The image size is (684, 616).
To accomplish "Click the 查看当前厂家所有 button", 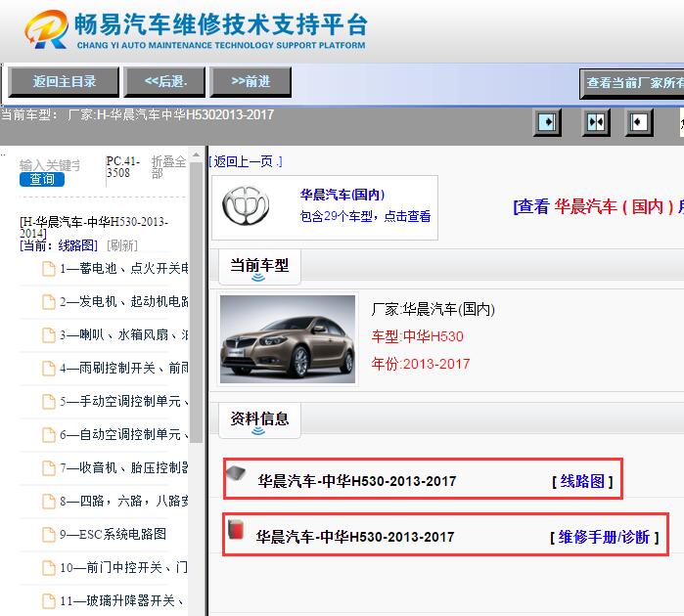I will [632, 83].
